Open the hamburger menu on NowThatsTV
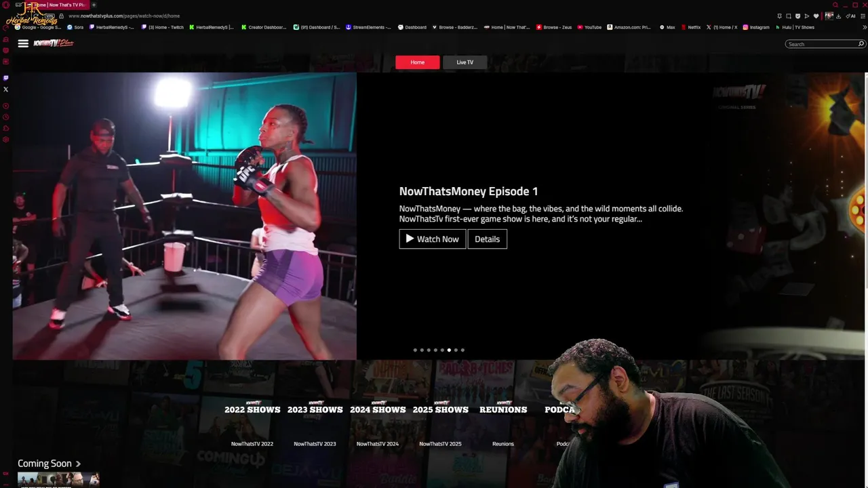 pos(23,43)
